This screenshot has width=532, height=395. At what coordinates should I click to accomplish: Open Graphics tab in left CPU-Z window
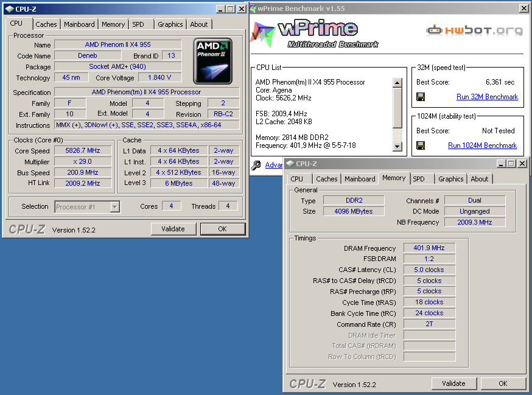[x=170, y=24]
